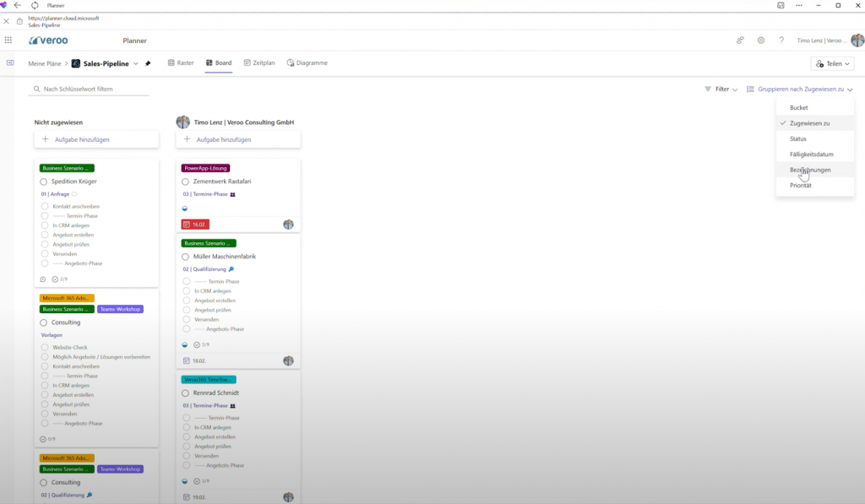Open the help question mark icon
Image resolution: width=865 pixels, height=504 pixels.
(x=781, y=41)
